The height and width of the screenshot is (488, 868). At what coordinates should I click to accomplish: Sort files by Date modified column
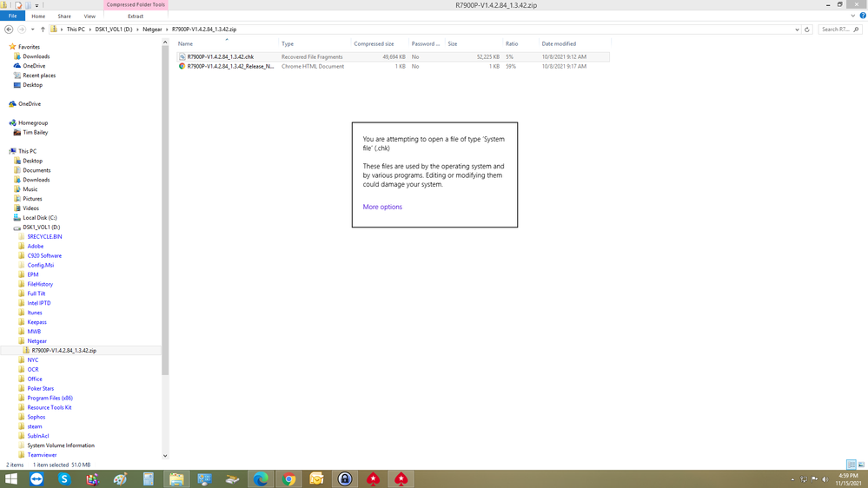click(559, 43)
